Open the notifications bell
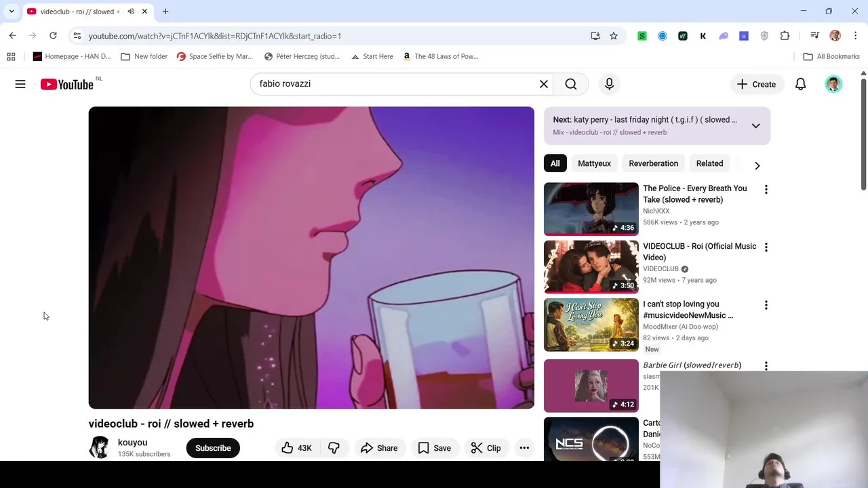This screenshot has width=868, height=488. click(x=801, y=84)
